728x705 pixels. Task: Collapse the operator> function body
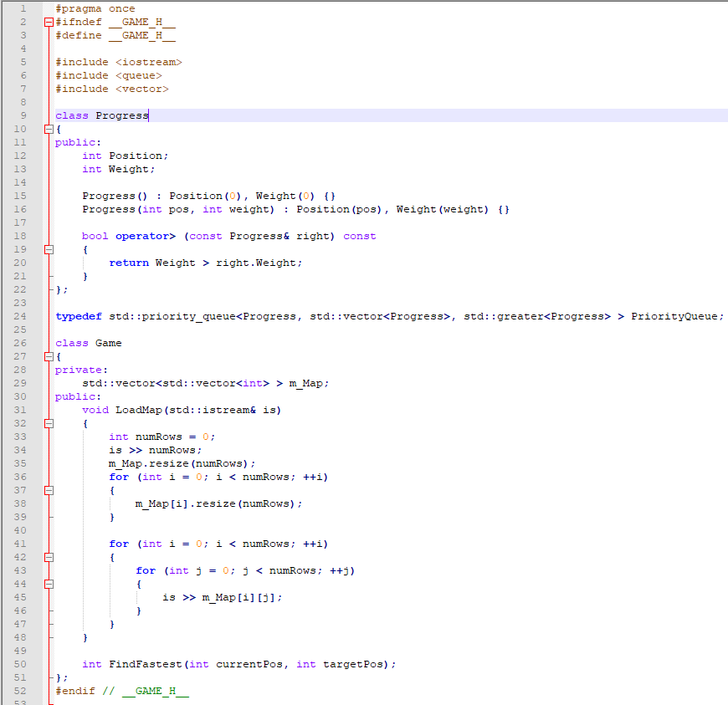[48, 249]
